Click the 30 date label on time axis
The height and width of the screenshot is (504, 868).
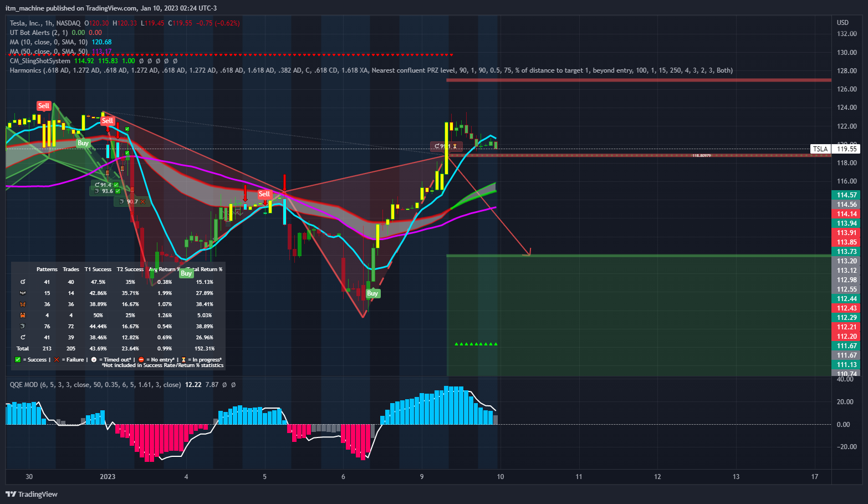coord(29,477)
